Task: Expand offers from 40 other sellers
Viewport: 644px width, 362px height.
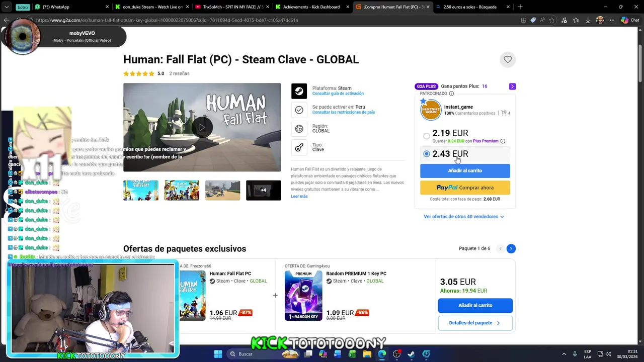Action: (x=464, y=217)
